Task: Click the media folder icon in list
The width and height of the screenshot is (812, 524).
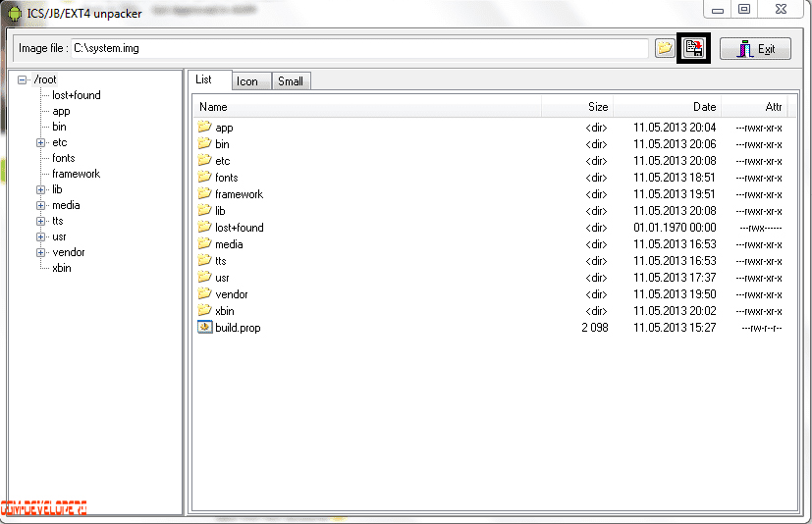Action: pyautogui.click(x=204, y=242)
